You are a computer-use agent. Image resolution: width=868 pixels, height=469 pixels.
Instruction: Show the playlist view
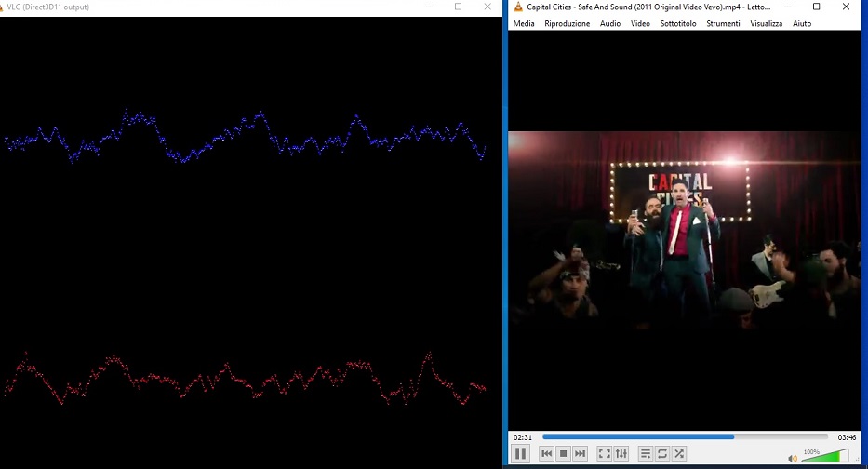click(646, 453)
